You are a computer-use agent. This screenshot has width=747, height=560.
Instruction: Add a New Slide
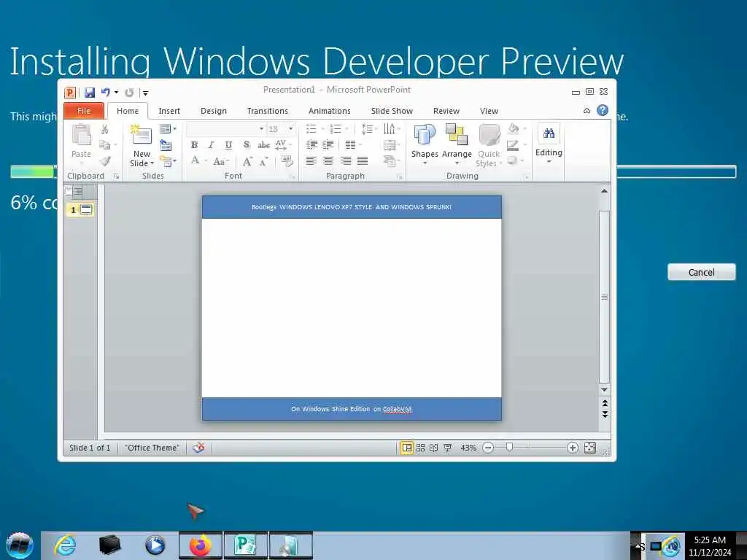coord(142,145)
